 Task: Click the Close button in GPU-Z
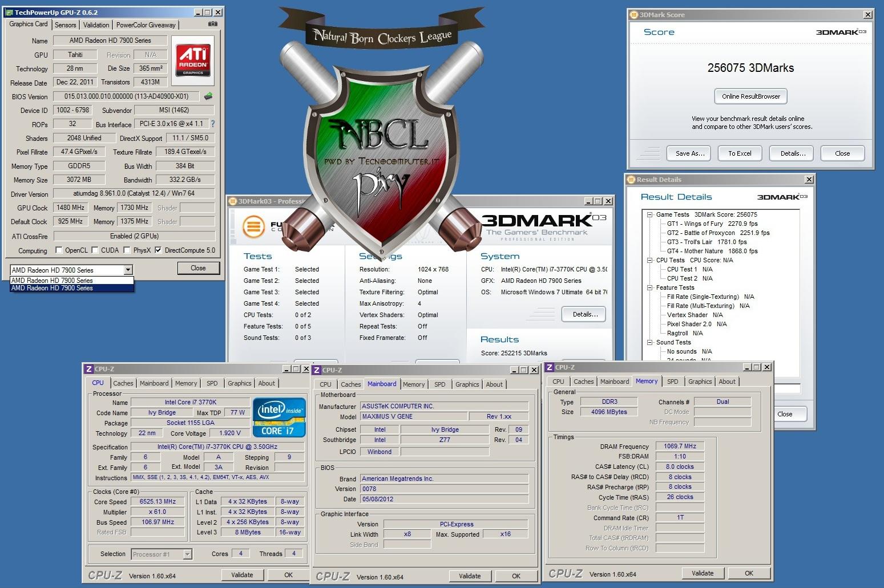tap(198, 268)
